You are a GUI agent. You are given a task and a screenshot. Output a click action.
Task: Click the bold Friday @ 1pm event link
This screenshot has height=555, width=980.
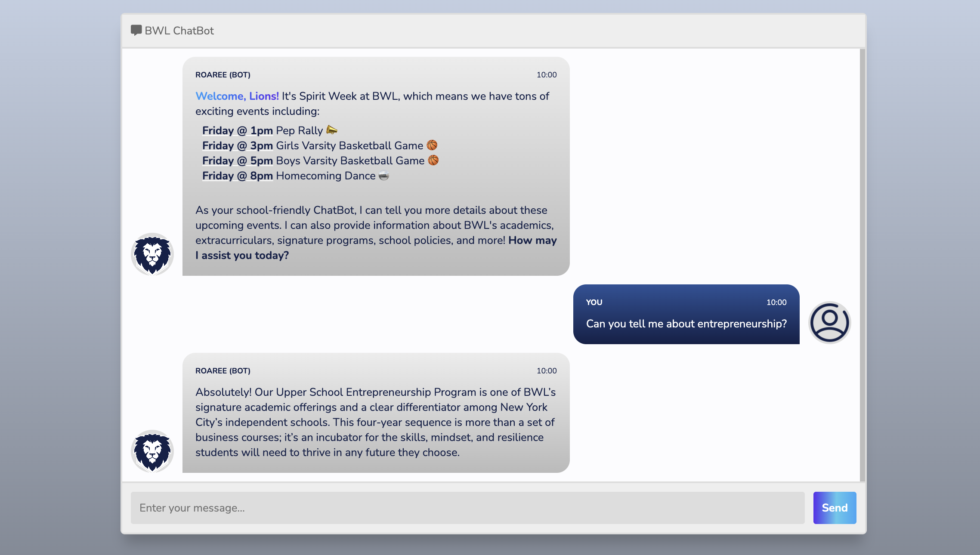point(237,130)
